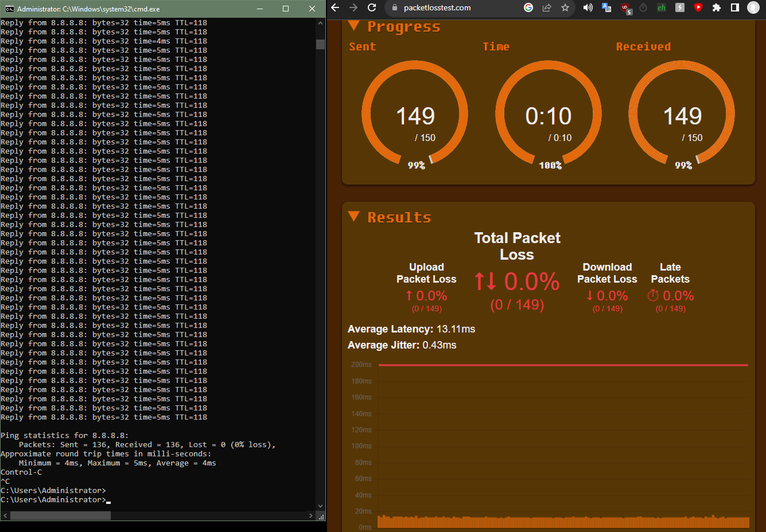766x532 pixels.
Task: Click the Results section heading
Action: point(399,217)
